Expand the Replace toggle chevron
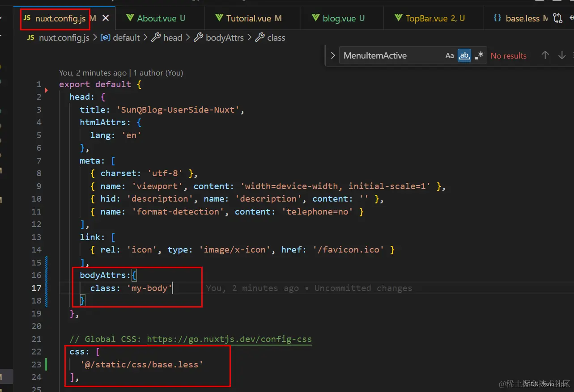 (x=332, y=56)
